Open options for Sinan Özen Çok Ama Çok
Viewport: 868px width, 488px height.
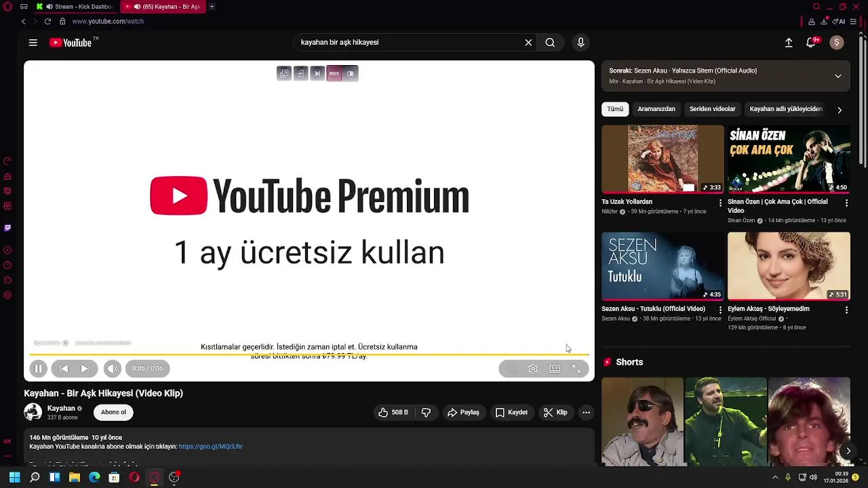tap(846, 203)
